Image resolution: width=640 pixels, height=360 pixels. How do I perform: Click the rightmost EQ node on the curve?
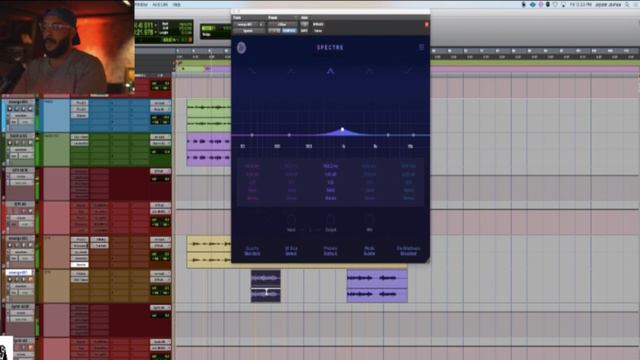pyautogui.click(x=413, y=135)
